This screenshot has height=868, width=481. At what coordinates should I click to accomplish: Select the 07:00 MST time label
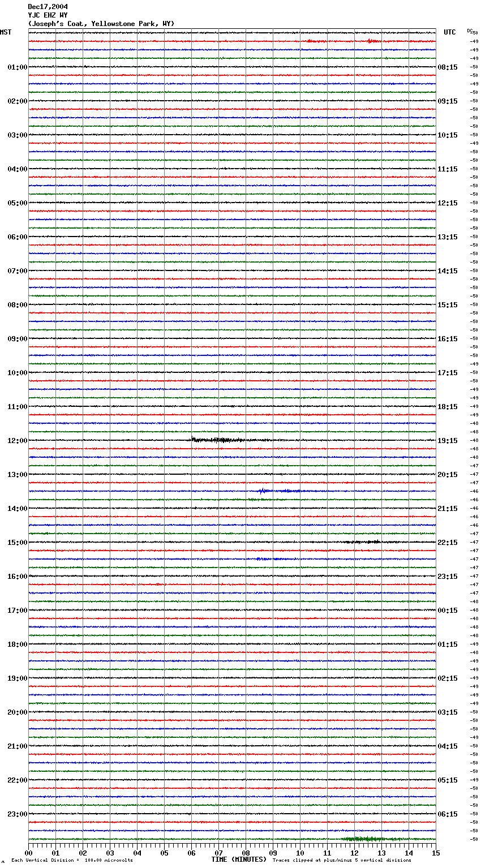(18, 271)
